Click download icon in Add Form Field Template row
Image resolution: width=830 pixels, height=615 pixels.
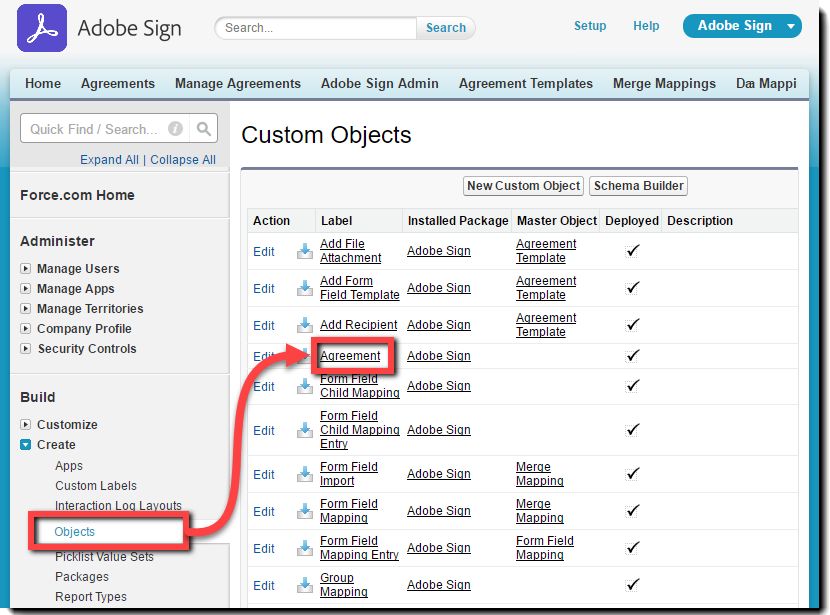coord(304,288)
